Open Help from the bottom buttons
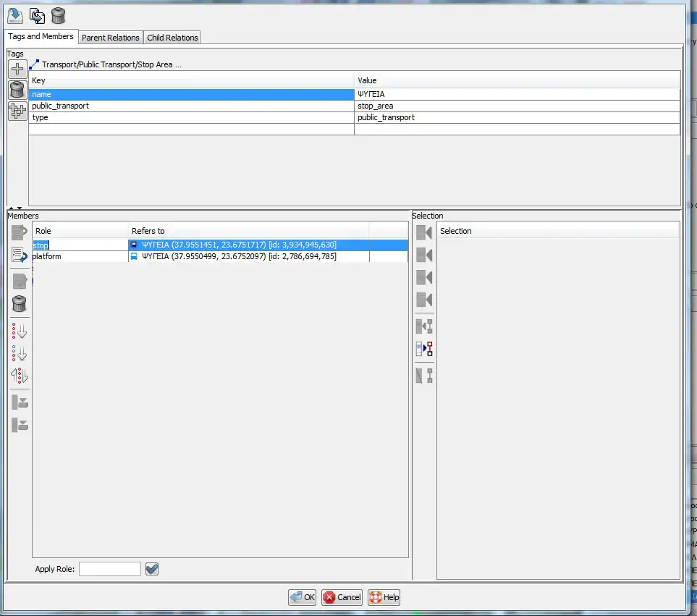The width and height of the screenshot is (697, 616). (x=384, y=597)
